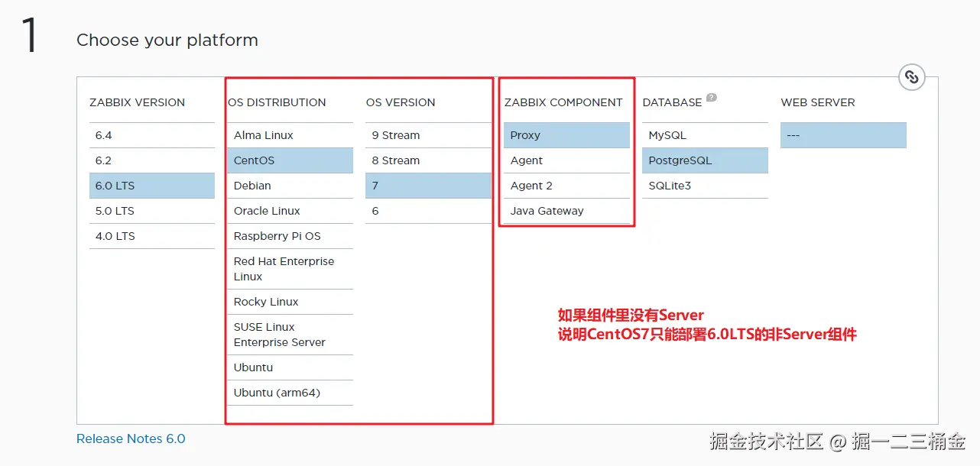Viewport: 980px width, 466px height.
Task: Select the '---' web server option
Action: click(844, 135)
